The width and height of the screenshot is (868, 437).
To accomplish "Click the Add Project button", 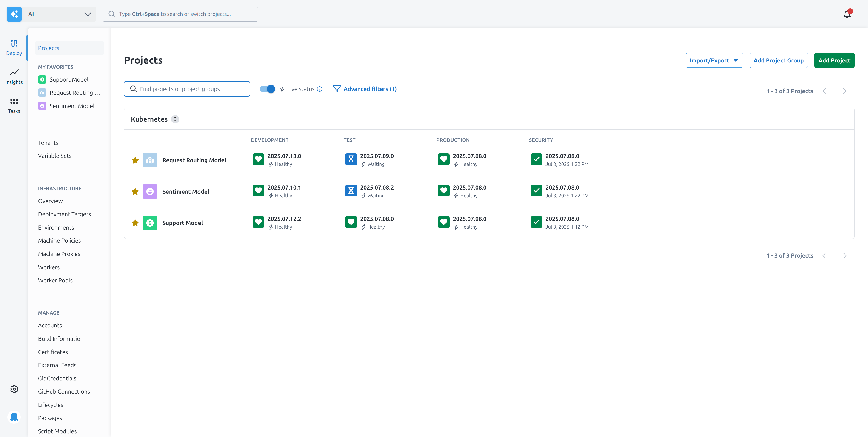I will tap(834, 60).
